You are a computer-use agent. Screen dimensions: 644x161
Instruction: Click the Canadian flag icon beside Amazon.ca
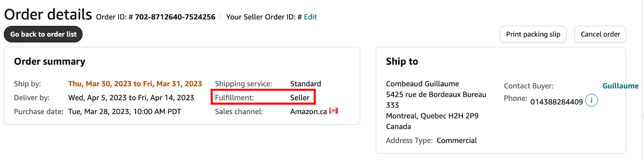click(x=333, y=111)
